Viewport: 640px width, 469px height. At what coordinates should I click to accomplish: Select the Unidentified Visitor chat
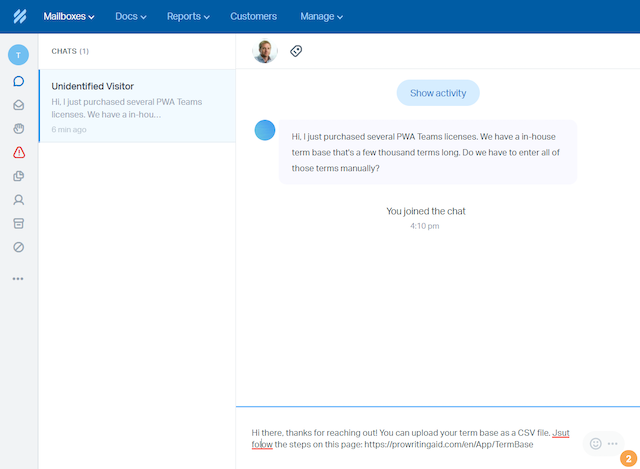point(137,106)
